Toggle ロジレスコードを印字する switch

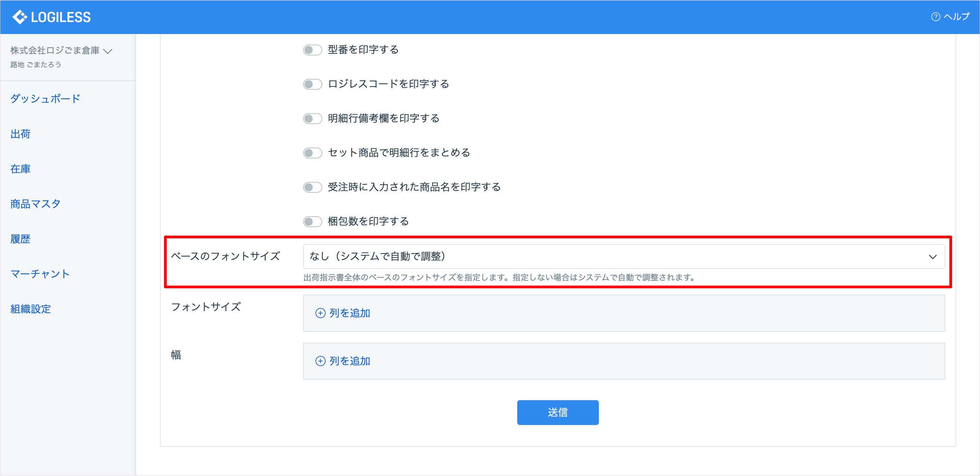click(x=312, y=84)
